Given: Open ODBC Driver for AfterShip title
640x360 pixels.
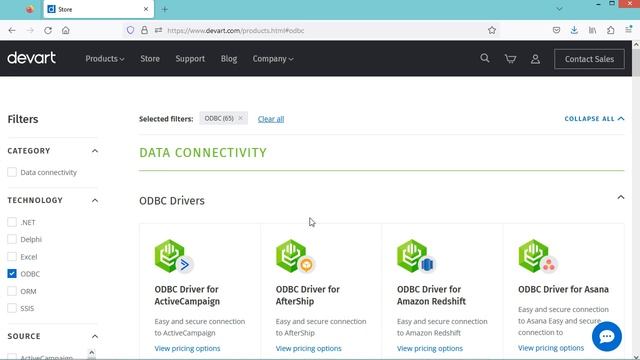Looking at the screenshot, I should (307, 295).
